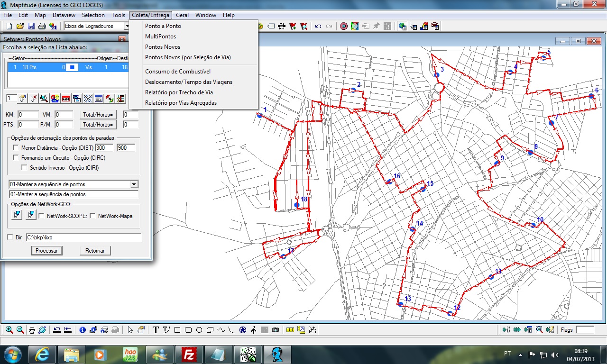Enable Menor Distância (DIST) option checkbox
The image size is (607, 364).
[16, 148]
